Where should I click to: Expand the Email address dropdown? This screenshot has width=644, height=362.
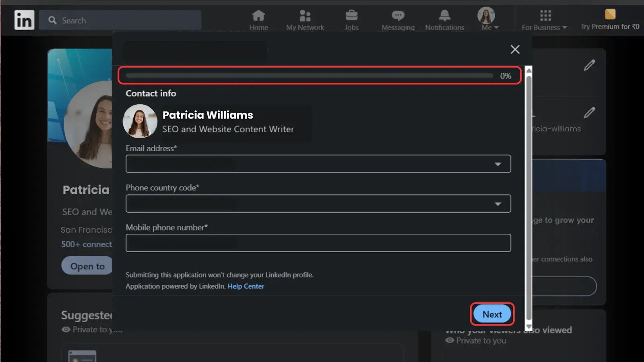(x=318, y=164)
